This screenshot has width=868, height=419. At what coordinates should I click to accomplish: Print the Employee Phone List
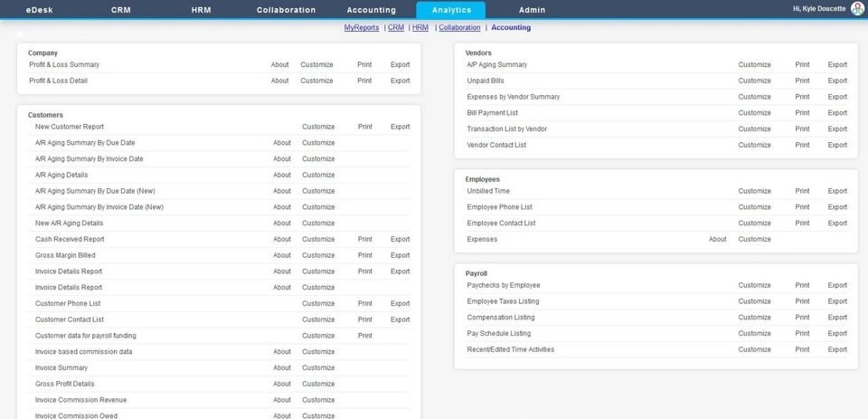[x=802, y=206]
